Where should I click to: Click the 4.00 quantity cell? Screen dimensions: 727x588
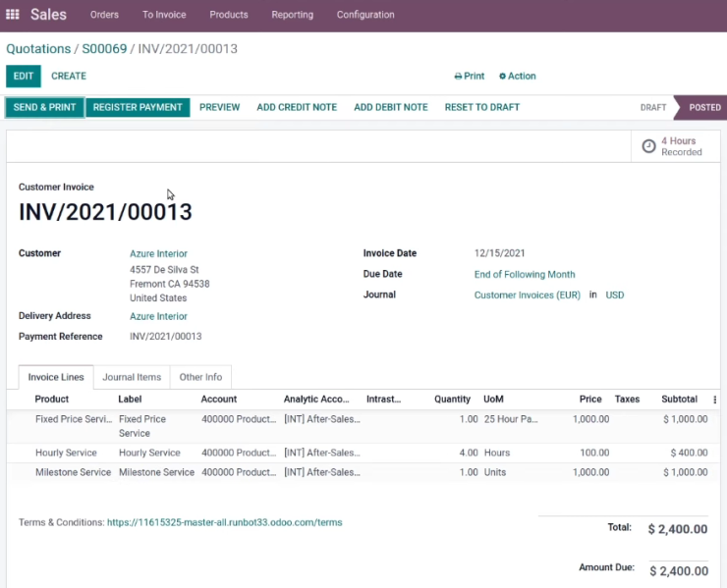click(469, 453)
